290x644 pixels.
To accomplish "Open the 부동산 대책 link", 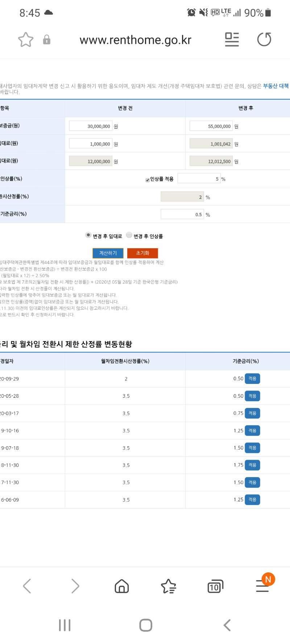I will (x=276, y=86).
